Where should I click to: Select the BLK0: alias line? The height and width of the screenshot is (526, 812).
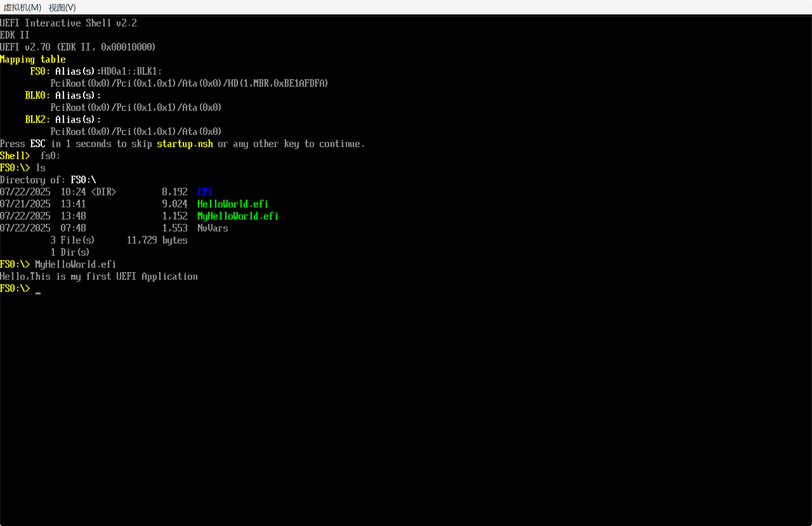[38, 95]
